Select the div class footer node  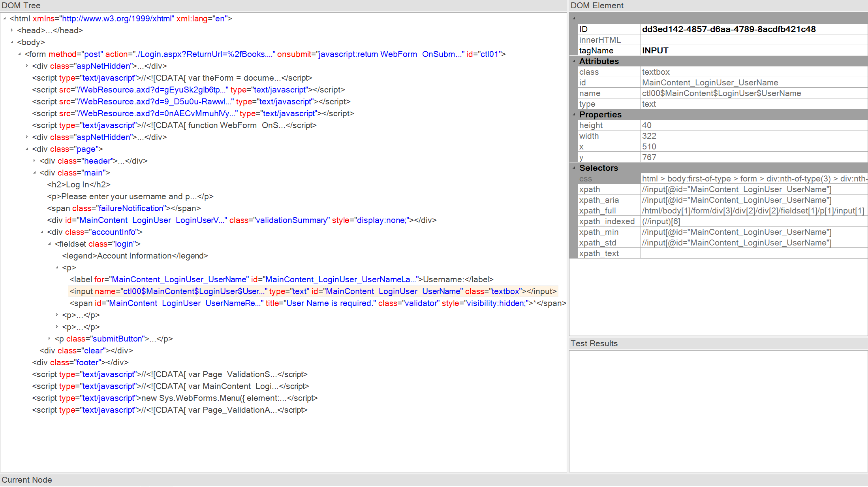(80, 362)
